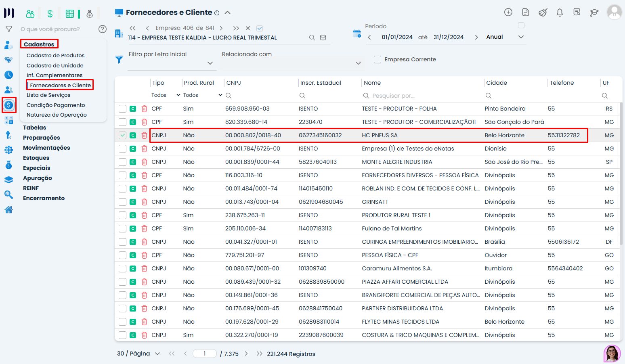Check the row checkbox for HC PNEUS SA
625x364 pixels.
pyautogui.click(x=122, y=135)
